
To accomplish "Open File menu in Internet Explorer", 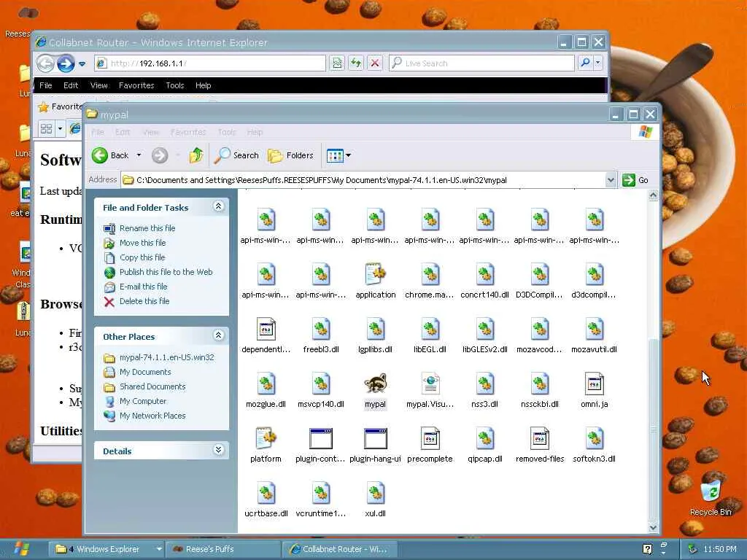I will [x=46, y=85].
